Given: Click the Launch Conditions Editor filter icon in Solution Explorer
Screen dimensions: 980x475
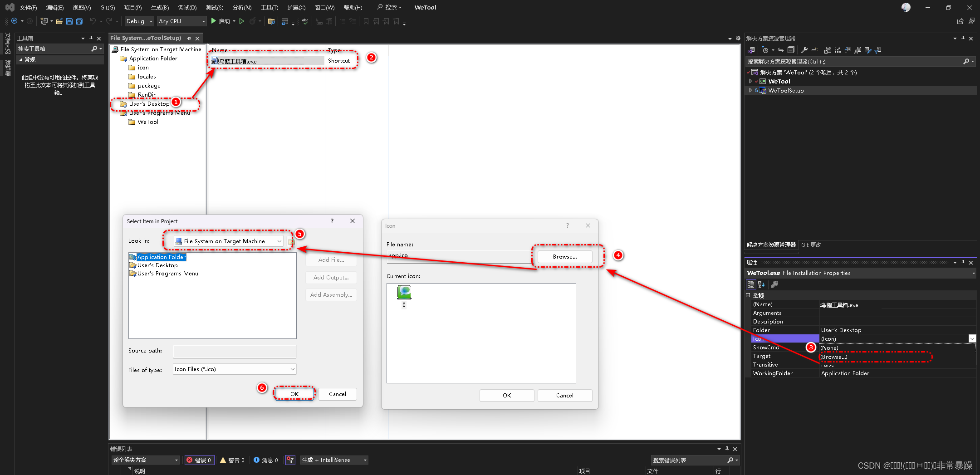Looking at the screenshot, I should point(878,50).
